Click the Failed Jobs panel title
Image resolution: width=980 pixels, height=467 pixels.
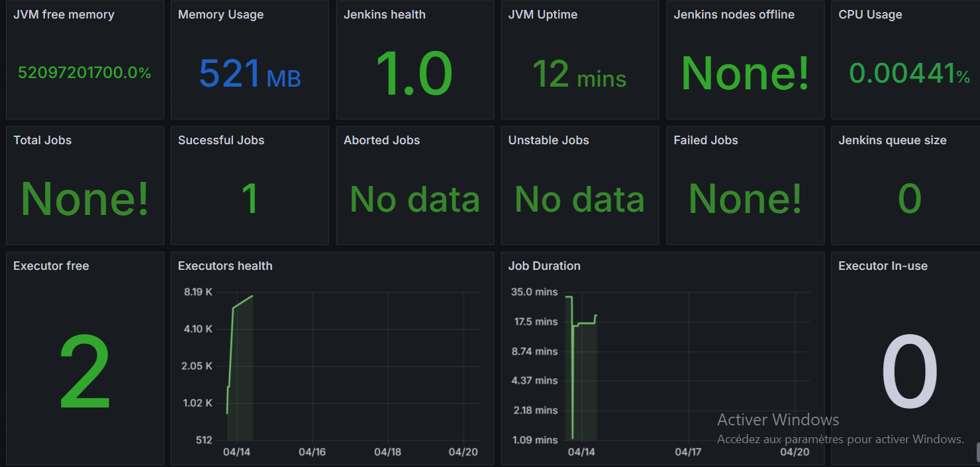[705, 140]
